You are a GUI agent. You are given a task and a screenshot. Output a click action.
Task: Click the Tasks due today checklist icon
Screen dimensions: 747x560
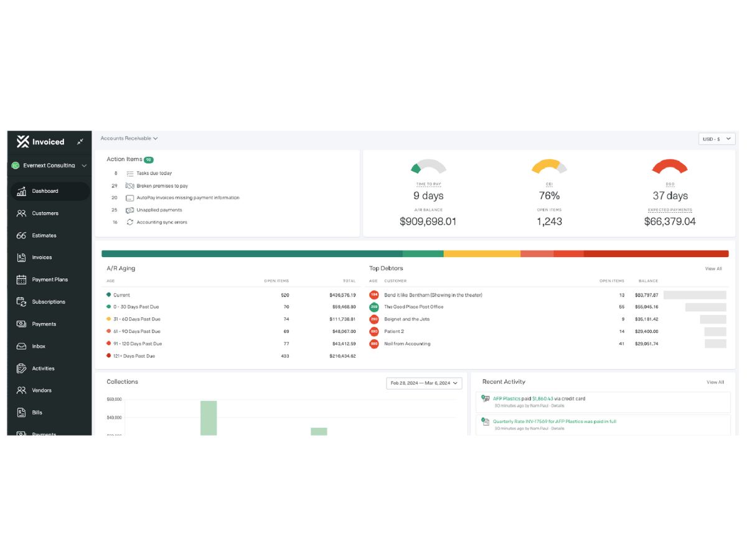[129, 174]
